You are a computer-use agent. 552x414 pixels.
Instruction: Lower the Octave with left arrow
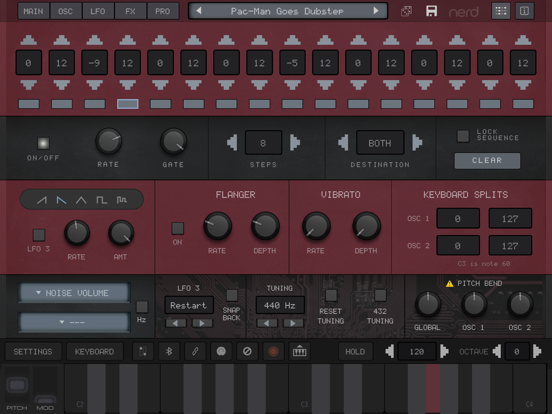point(497,351)
